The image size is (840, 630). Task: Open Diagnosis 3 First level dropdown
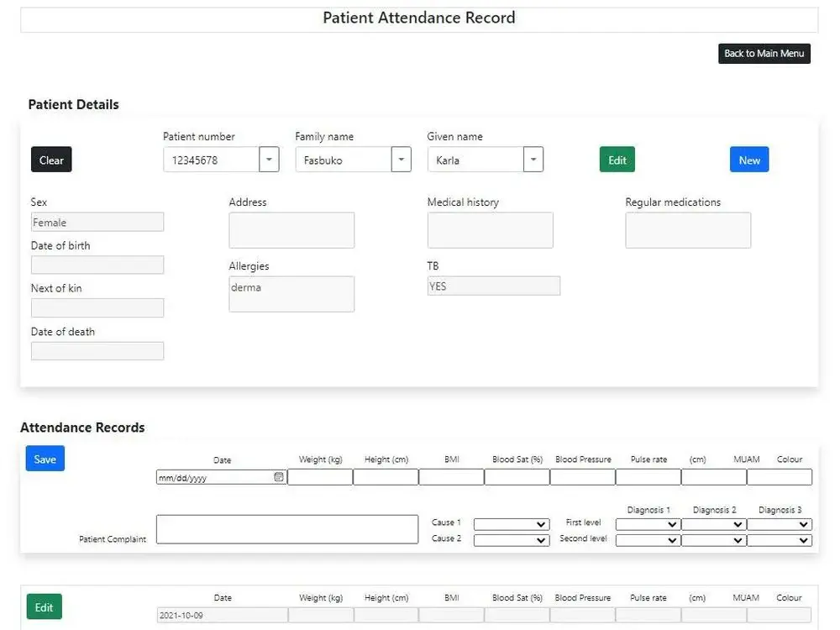coord(780,524)
